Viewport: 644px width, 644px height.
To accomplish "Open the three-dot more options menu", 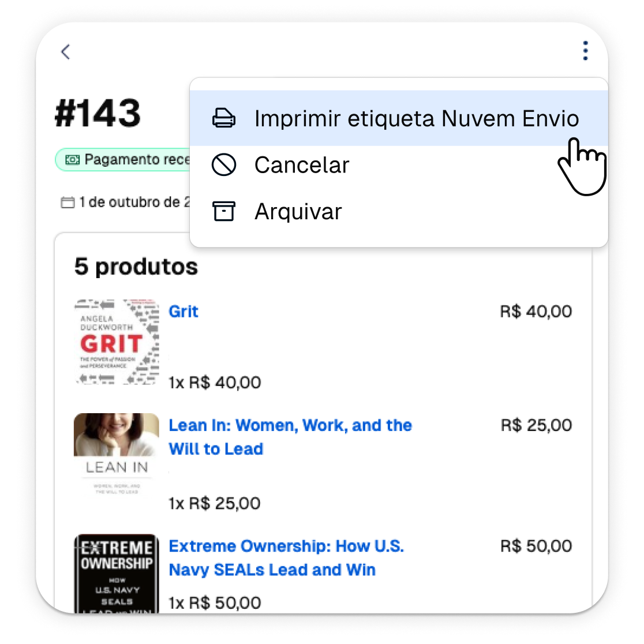I will click(585, 51).
